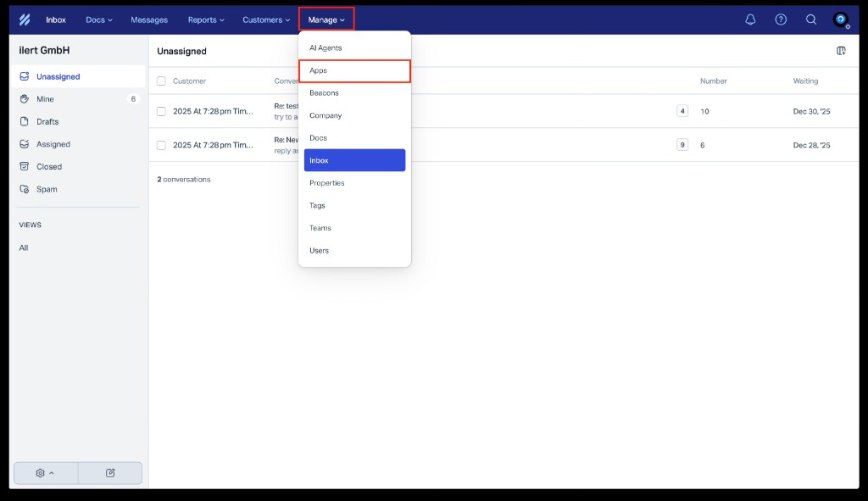Click the compose new conversation icon

click(110, 473)
